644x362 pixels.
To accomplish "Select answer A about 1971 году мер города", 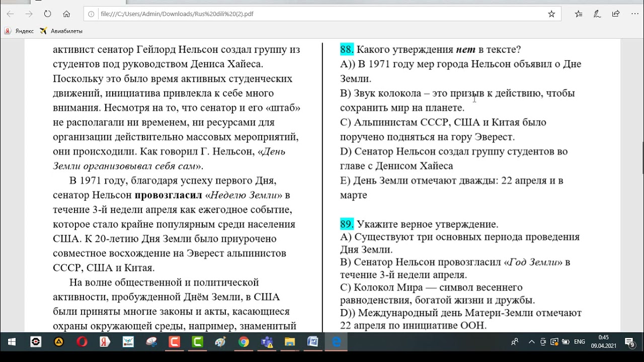I will 460,71.
